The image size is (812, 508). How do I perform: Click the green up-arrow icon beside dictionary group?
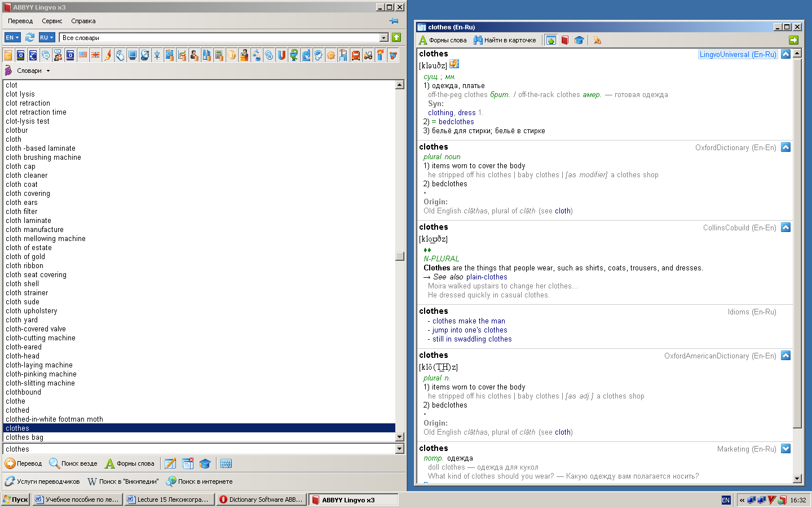pyautogui.click(x=396, y=37)
